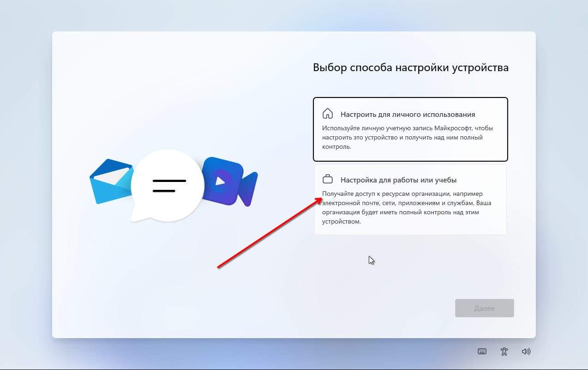Click the briefcase icon for work or school
The height and width of the screenshot is (370, 588).
(328, 179)
